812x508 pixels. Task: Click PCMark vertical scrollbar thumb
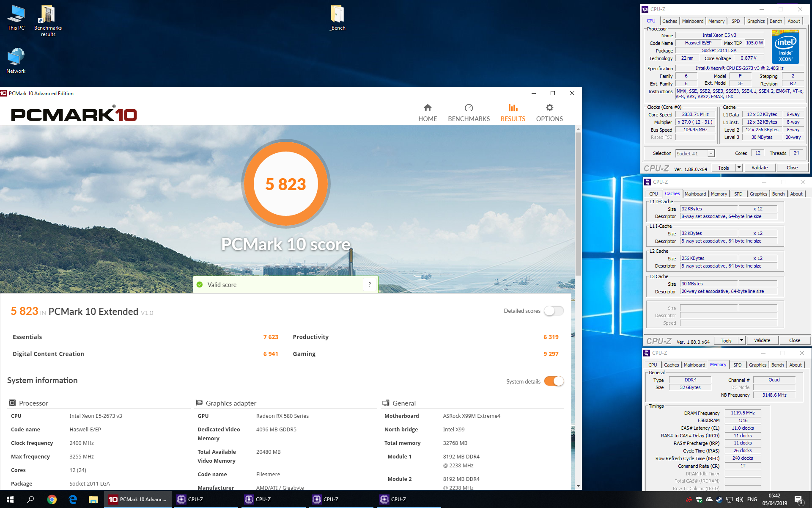[578, 204]
